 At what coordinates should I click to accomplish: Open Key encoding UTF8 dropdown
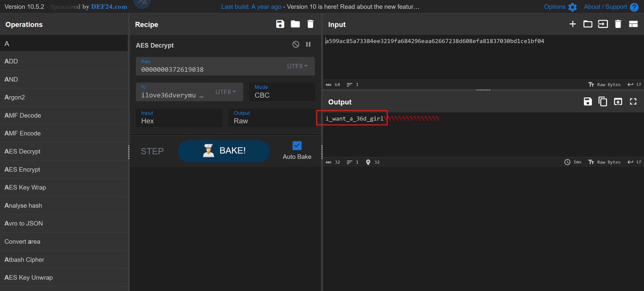297,66
